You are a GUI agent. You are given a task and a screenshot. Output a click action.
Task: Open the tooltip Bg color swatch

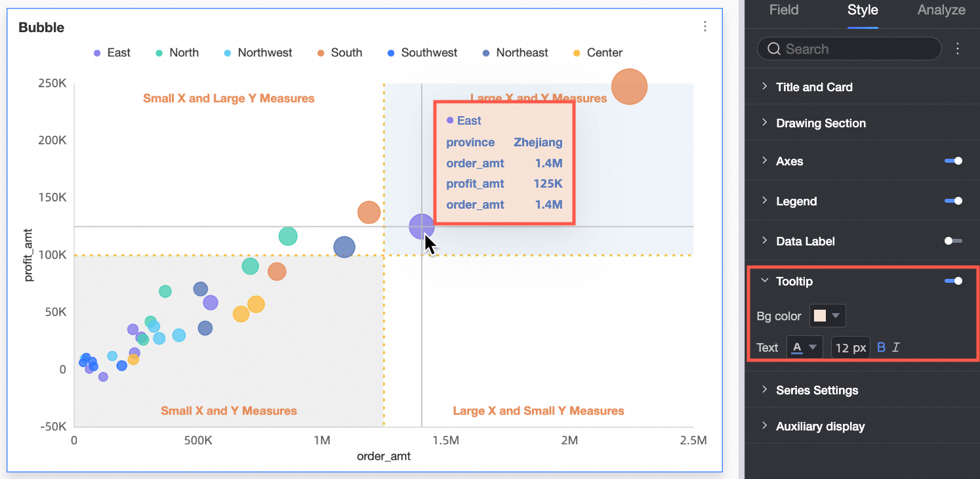[827, 316]
